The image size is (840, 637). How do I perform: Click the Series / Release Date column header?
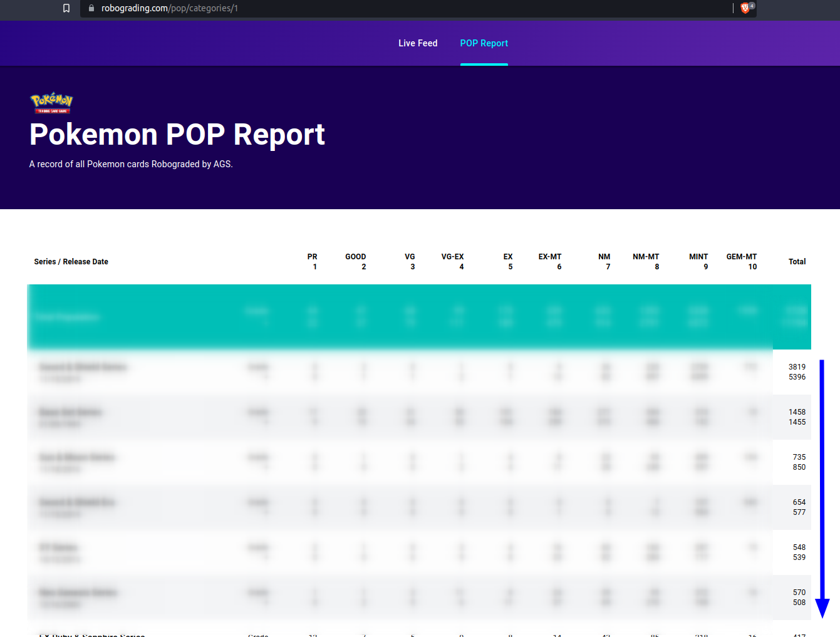tap(71, 262)
